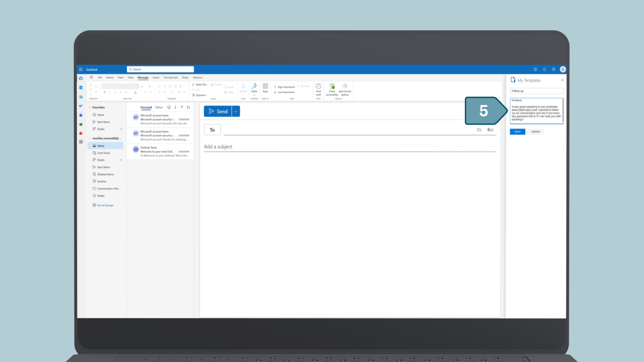Toggle strikethrough formatting
This screenshot has height=362, width=644.
(x=121, y=92)
